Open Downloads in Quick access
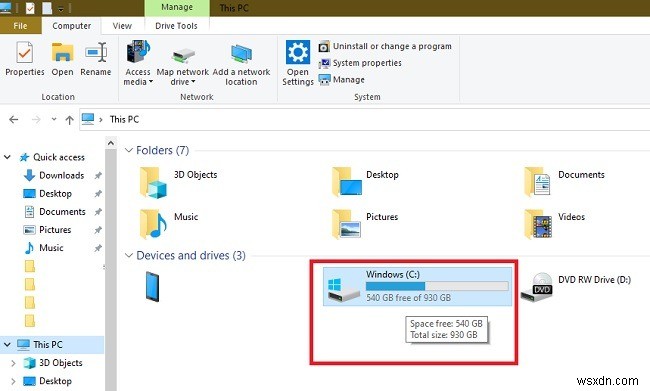The image size is (650, 391). [61, 175]
